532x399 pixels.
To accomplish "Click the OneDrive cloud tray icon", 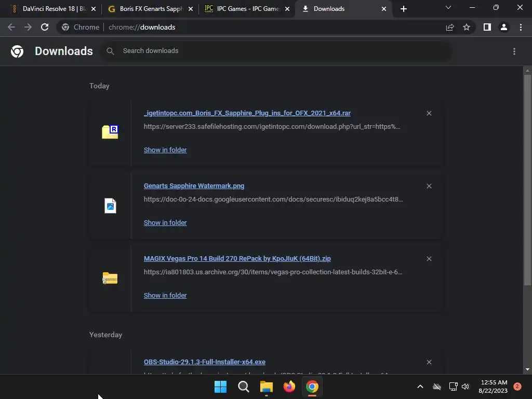I will 437,387.
